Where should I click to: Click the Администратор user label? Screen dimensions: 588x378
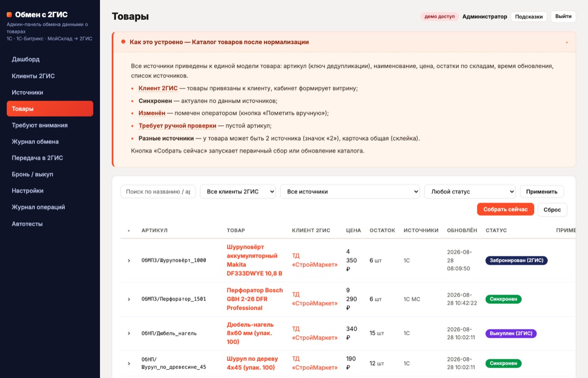point(485,17)
